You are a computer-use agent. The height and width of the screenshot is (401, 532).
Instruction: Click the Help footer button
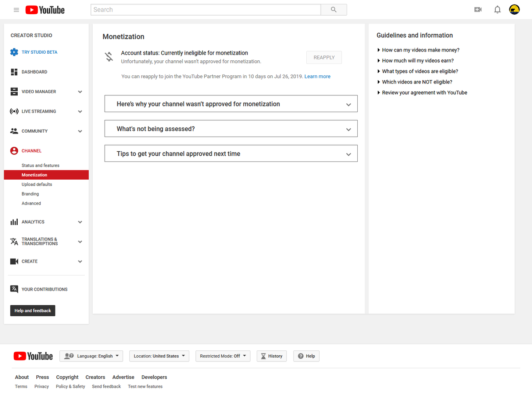point(306,356)
